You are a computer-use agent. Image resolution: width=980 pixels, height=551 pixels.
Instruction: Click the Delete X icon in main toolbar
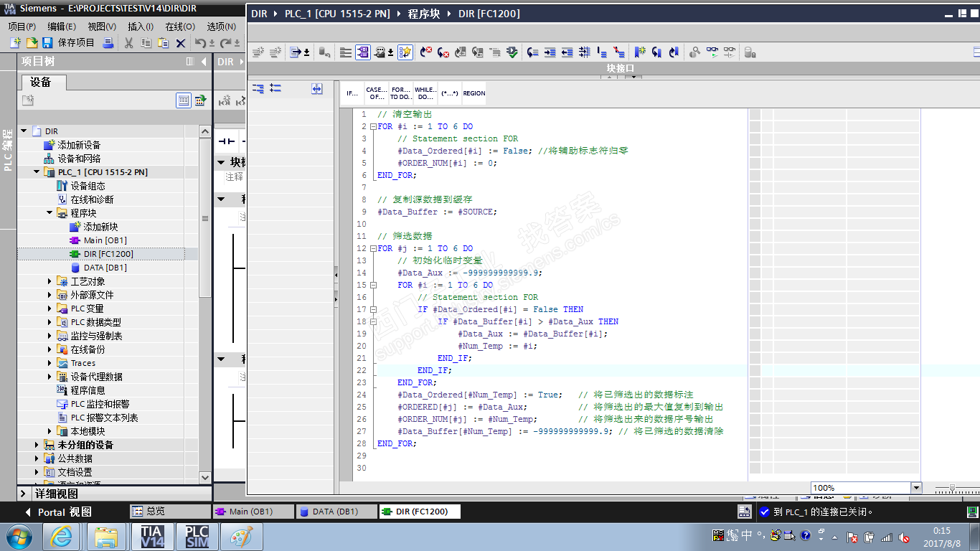pos(181,43)
